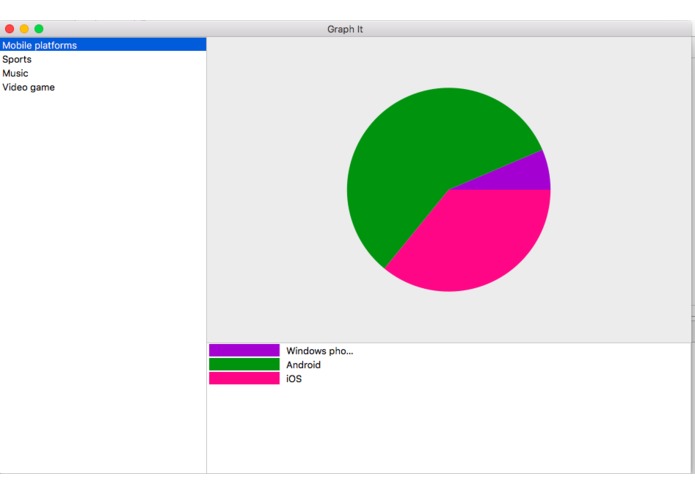
Task: Click the pink iOS legend swatch
Action: [x=244, y=378]
